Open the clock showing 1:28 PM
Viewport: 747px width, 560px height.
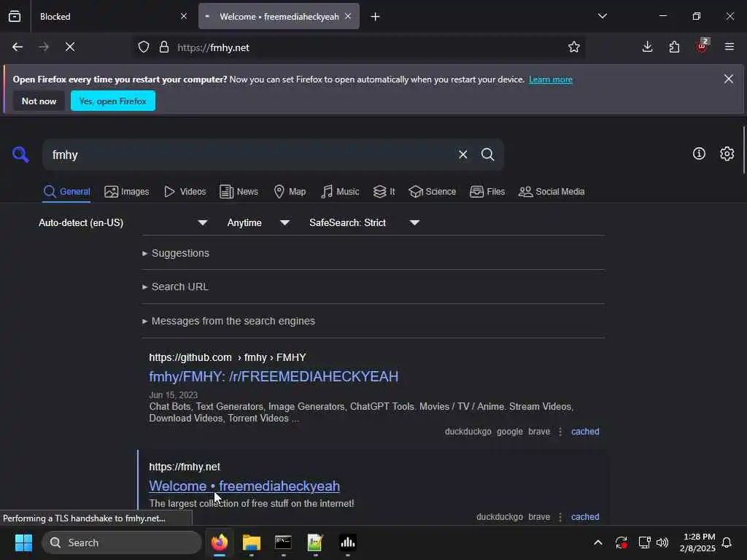coord(697,542)
